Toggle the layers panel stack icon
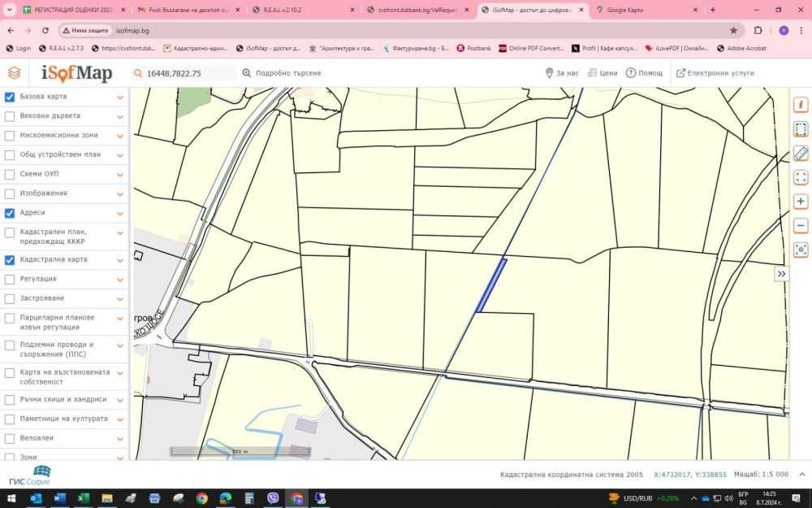The image size is (812, 508). [x=14, y=73]
